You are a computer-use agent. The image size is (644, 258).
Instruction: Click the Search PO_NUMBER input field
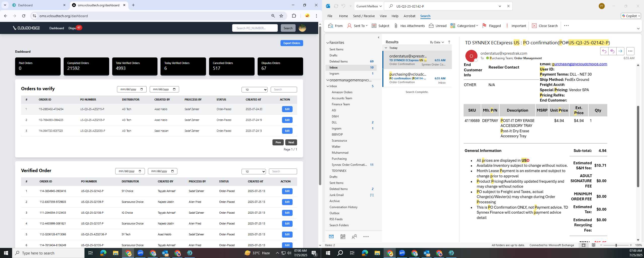[x=255, y=28]
